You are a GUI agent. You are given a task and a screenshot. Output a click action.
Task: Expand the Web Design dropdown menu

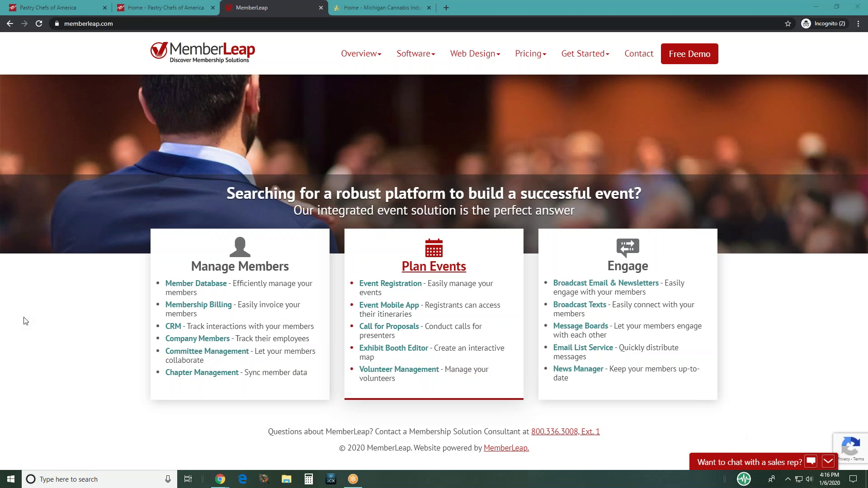475,53
